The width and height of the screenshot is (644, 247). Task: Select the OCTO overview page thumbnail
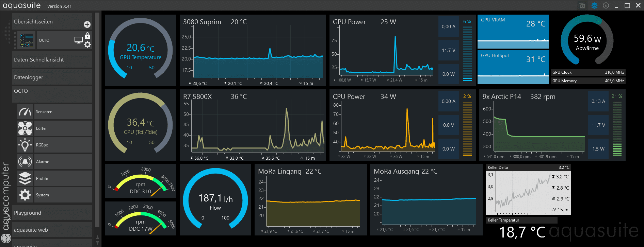tap(26, 40)
